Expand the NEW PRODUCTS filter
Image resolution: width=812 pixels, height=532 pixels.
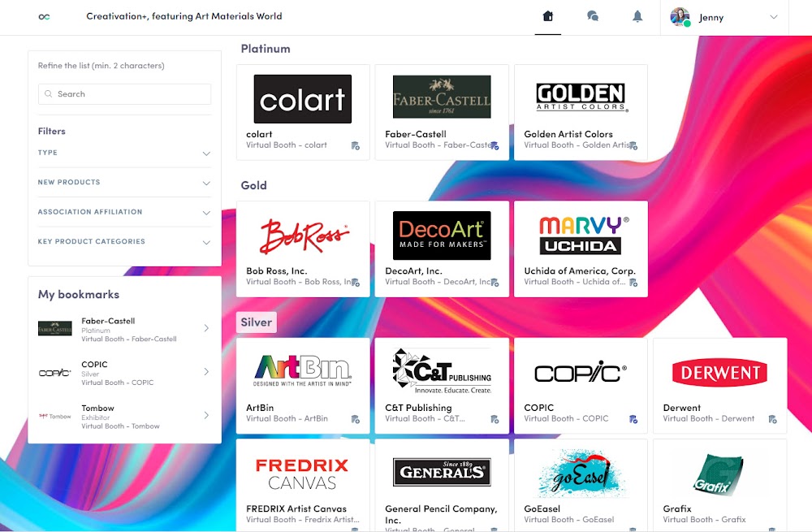pyautogui.click(x=124, y=182)
